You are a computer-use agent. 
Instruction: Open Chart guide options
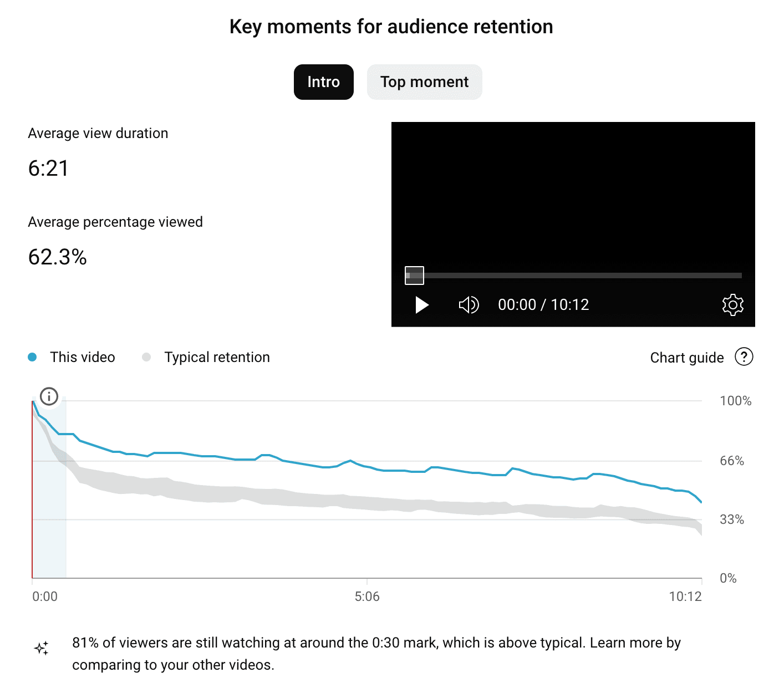(686, 358)
